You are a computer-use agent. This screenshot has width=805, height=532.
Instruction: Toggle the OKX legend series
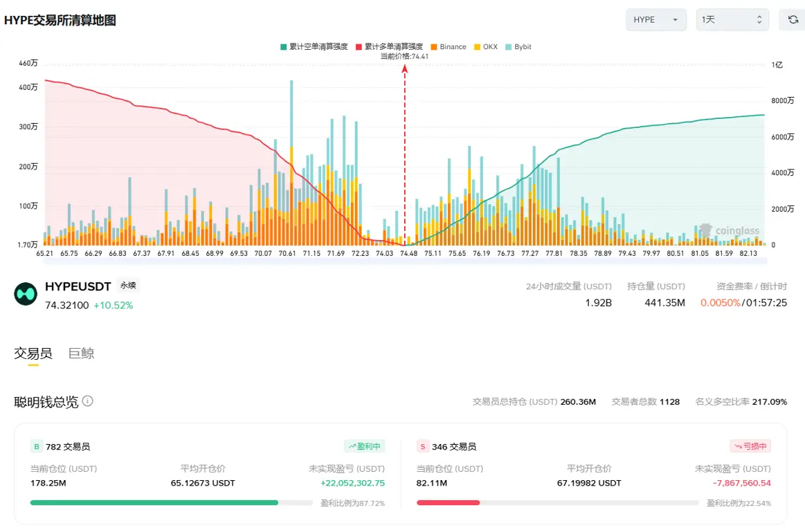pyautogui.click(x=486, y=46)
